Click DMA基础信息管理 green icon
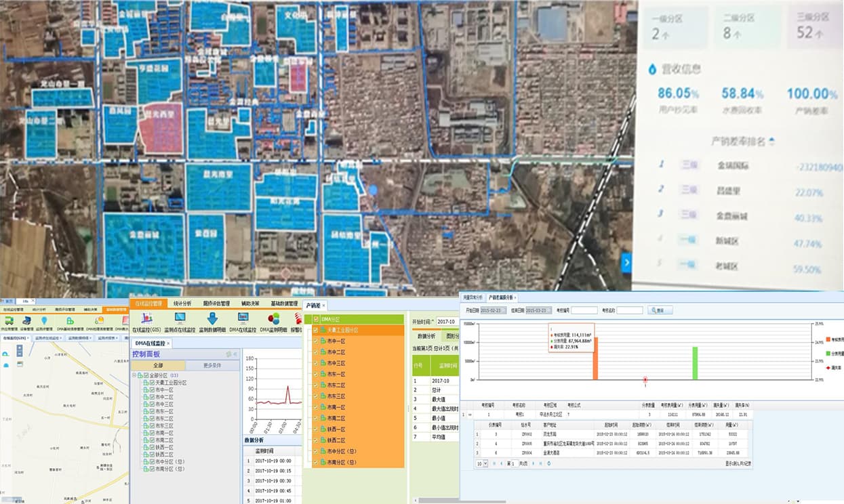Viewport: 844px width, 504px height. point(70,320)
